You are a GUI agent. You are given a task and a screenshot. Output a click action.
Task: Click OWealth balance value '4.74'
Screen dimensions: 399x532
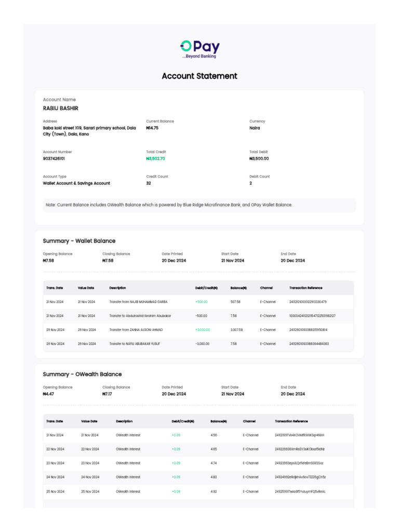point(214,463)
